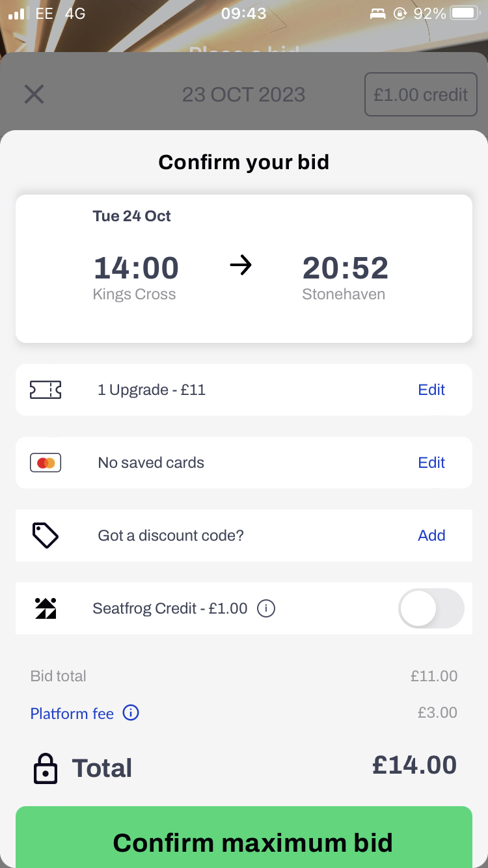The image size is (488, 868).
Task: Tap the arrow between 14:00 and 20:52
Action: click(241, 265)
